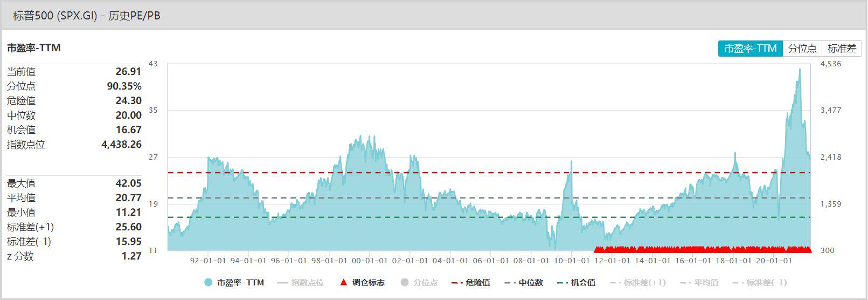
Task: Click the red 调仓标志 triangle markers row
Action: click(x=703, y=249)
